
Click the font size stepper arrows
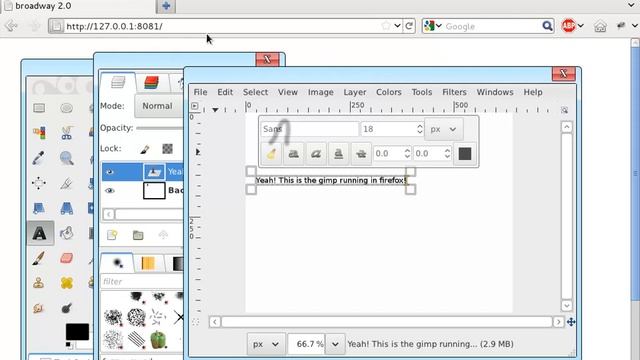point(420,129)
